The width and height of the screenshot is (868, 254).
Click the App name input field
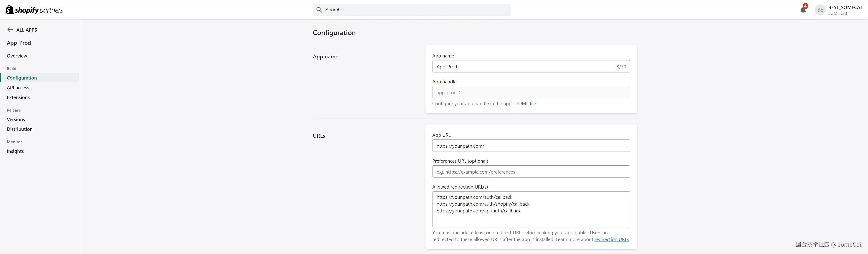tap(524, 67)
